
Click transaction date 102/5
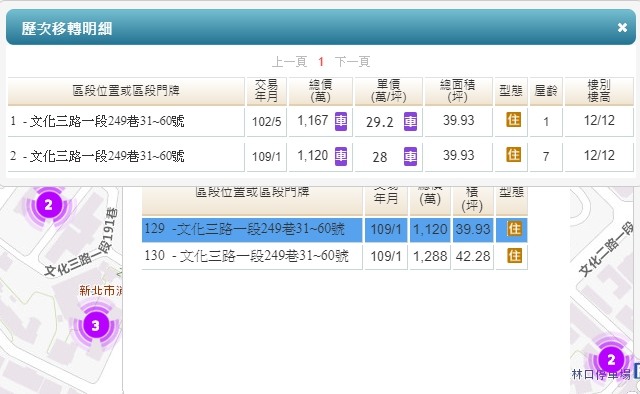pyautogui.click(x=267, y=122)
